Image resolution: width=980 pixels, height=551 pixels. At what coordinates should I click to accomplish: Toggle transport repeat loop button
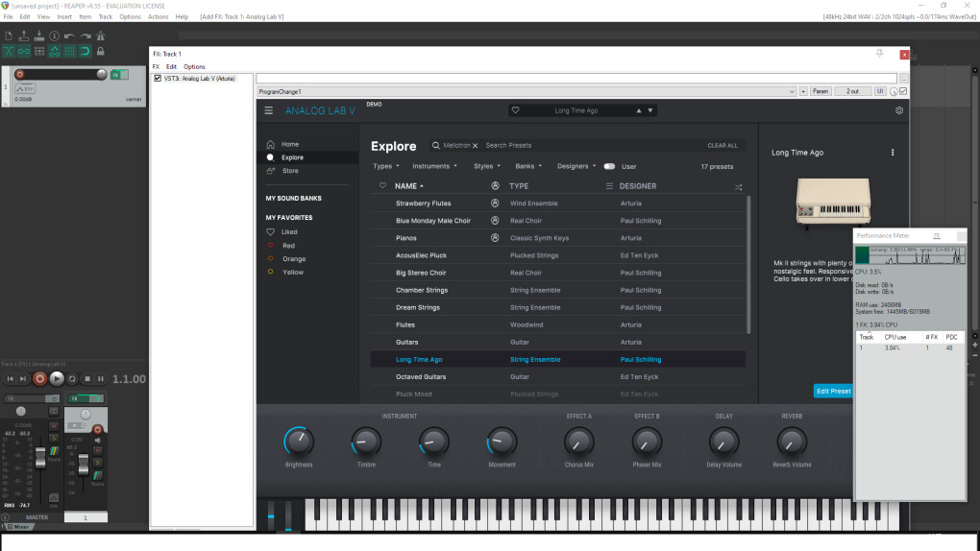[x=72, y=378]
